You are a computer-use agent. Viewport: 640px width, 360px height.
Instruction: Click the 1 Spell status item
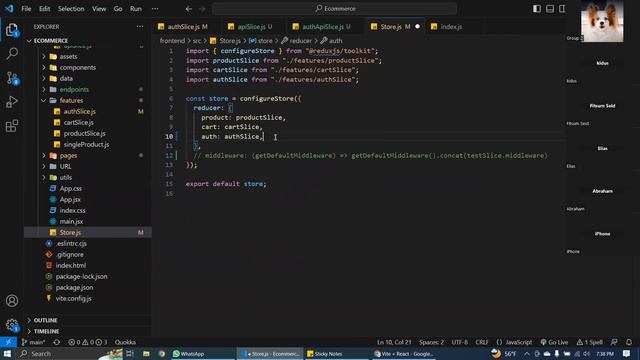tap(589, 342)
